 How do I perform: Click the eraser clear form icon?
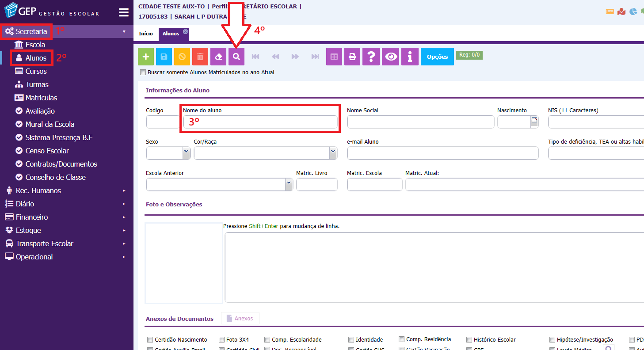pyautogui.click(x=218, y=57)
